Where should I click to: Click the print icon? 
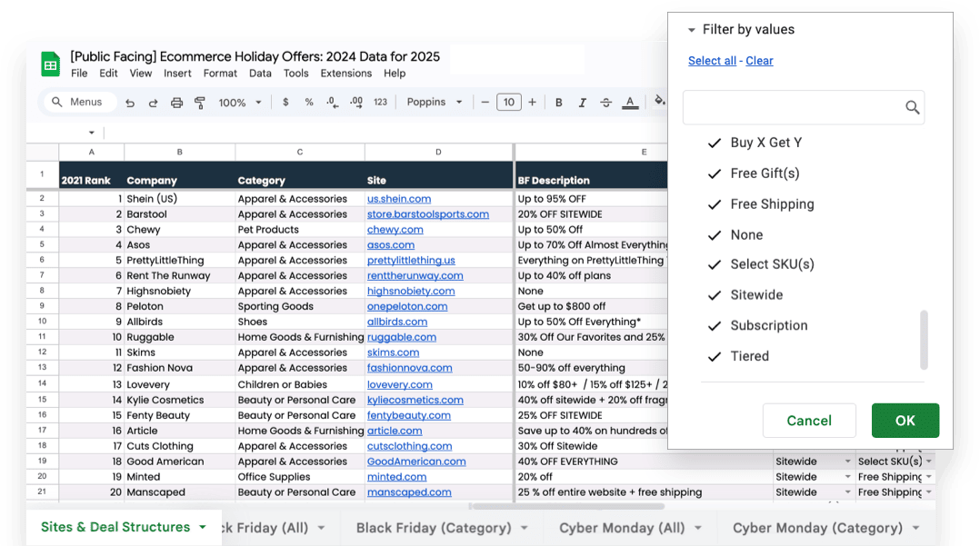[x=176, y=103]
